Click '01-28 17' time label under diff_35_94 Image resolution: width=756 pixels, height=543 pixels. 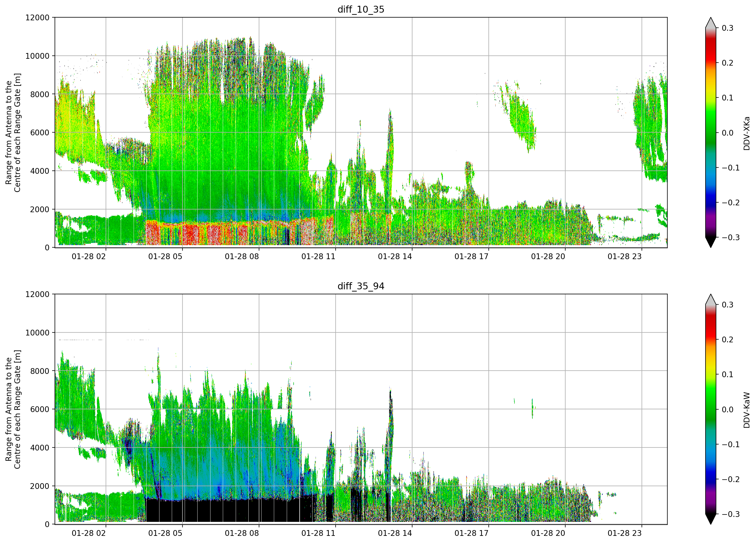click(x=471, y=533)
